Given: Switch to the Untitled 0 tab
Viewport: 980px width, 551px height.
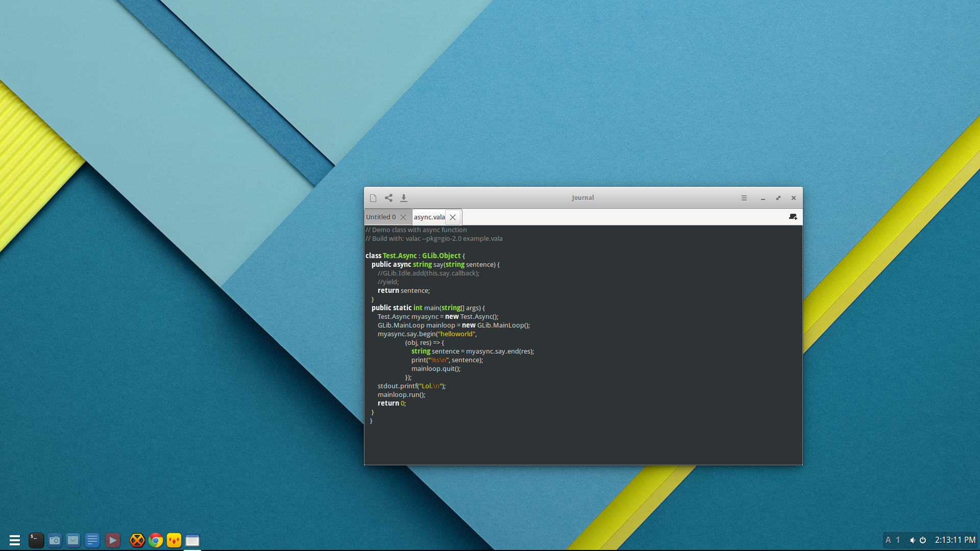Looking at the screenshot, I should coord(381,217).
